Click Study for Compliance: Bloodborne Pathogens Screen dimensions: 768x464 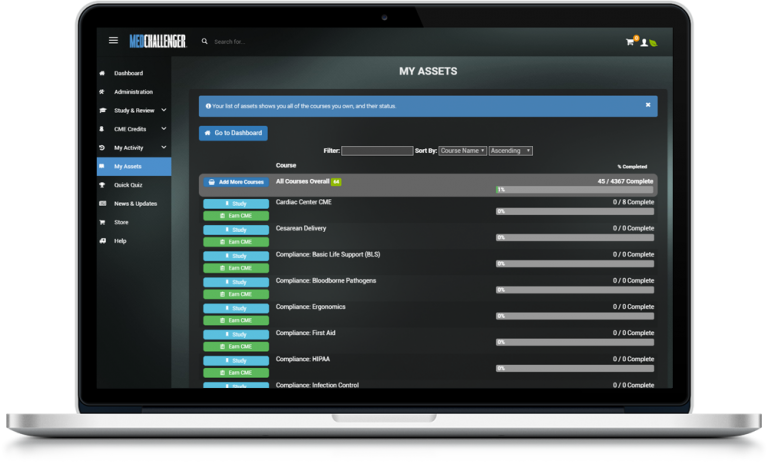(x=236, y=282)
